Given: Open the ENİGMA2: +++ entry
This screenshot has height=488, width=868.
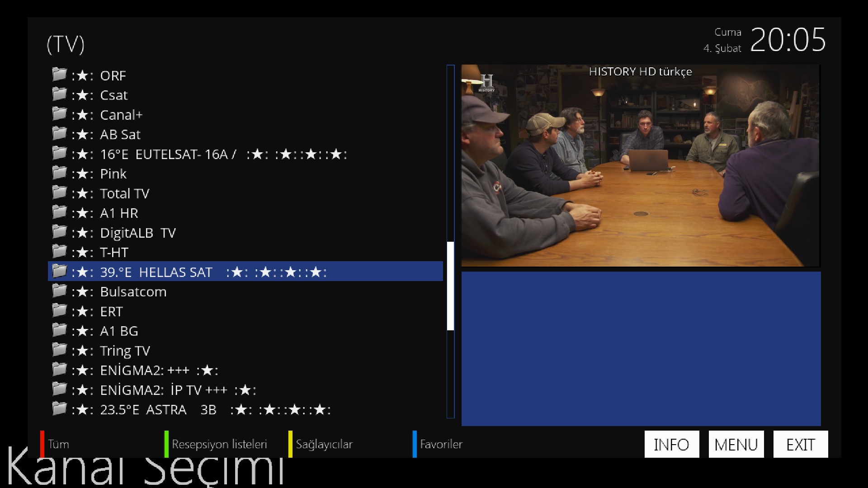Looking at the screenshot, I should coord(245,370).
